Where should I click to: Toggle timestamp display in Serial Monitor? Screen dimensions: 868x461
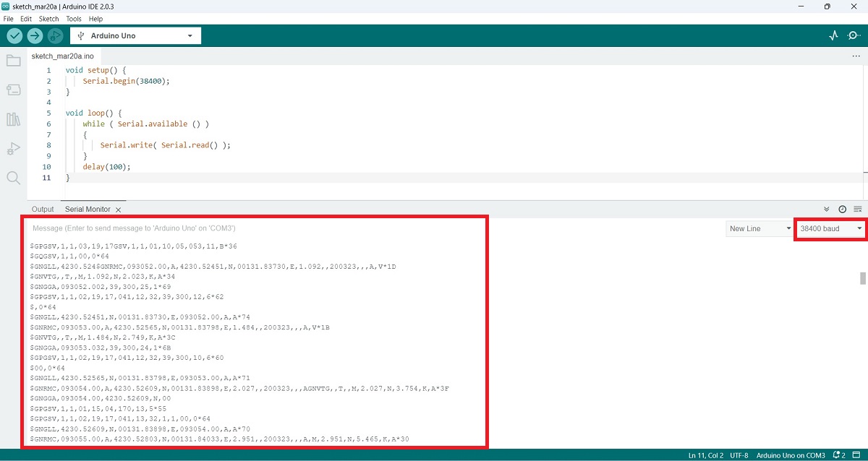pos(843,209)
